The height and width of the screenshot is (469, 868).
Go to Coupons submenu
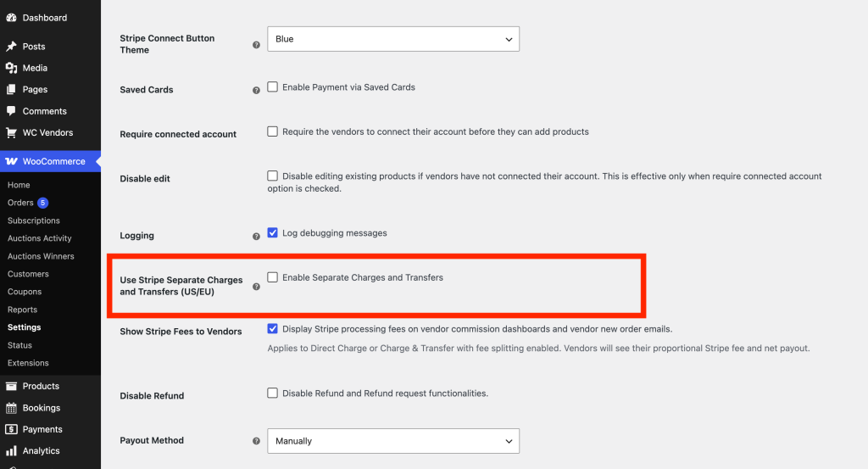25,292
